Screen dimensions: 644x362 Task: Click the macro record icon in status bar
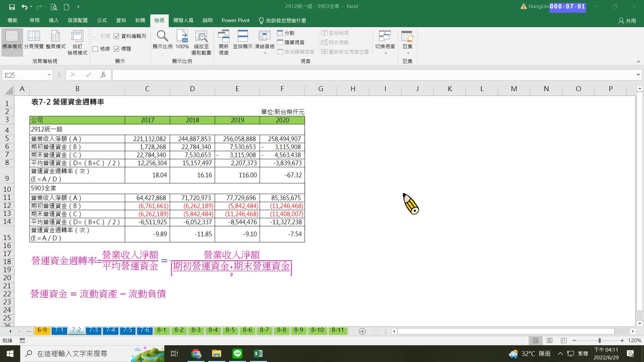tap(22, 340)
